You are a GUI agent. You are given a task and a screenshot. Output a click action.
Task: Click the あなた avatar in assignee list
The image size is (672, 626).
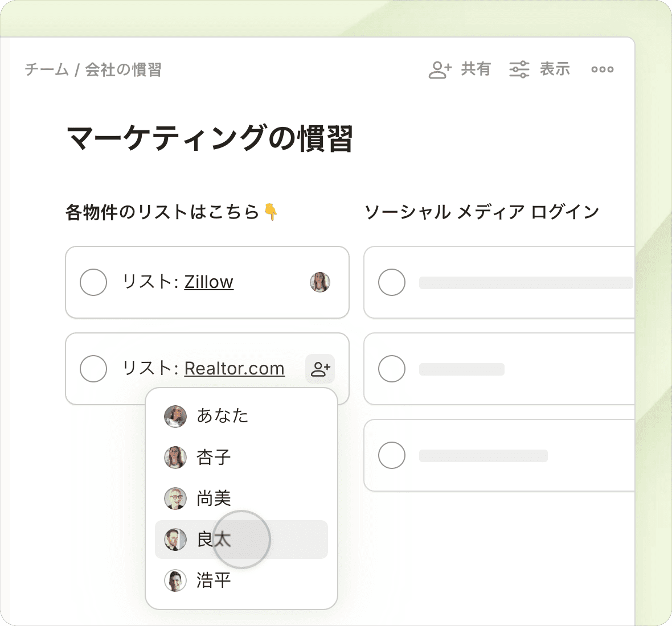175,417
